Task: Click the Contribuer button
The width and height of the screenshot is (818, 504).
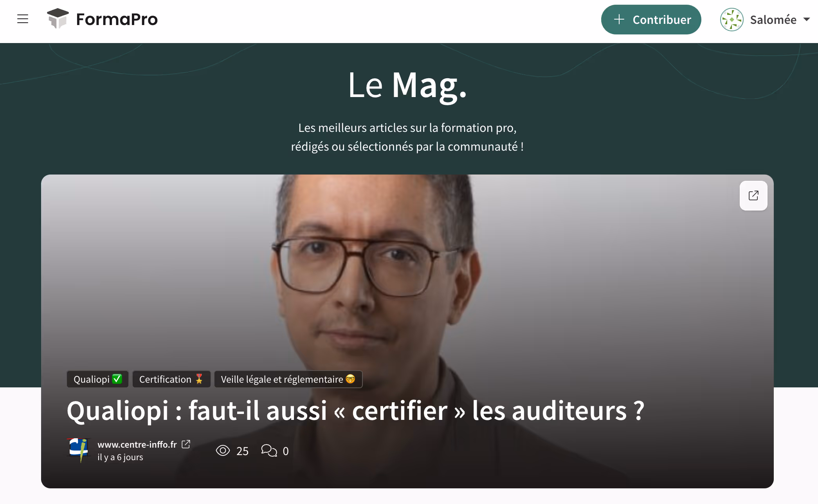Action: click(x=651, y=20)
